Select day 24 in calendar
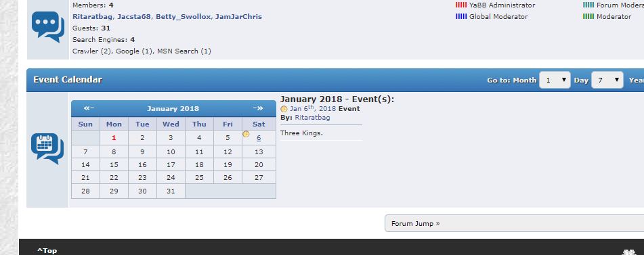The height and width of the screenshot is (255, 644). (171, 178)
